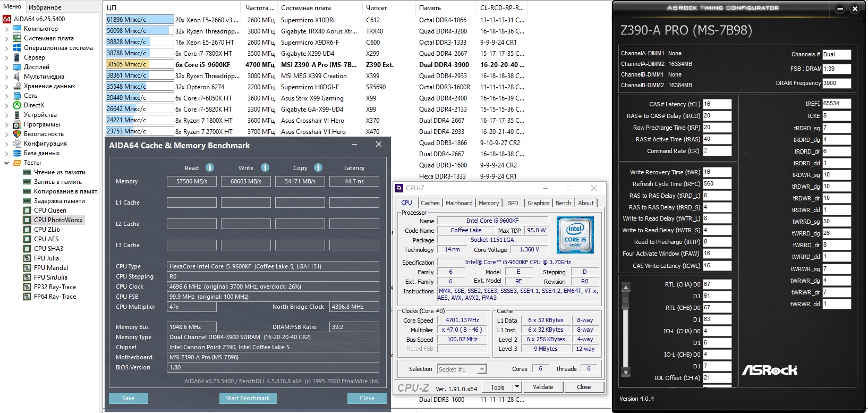
Task: Click the scroll-up arrow in ASRock Timing Configurator
Action: point(626,288)
